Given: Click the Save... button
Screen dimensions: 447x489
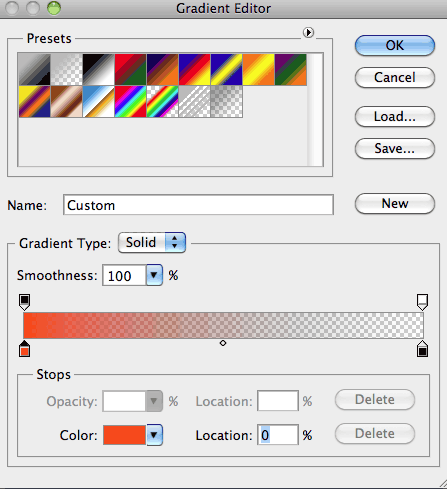Looking at the screenshot, I should click(x=395, y=149).
